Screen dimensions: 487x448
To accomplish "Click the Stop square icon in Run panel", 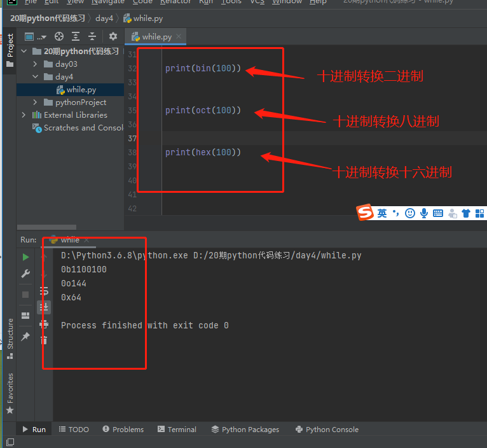I will [x=25, y=295].
